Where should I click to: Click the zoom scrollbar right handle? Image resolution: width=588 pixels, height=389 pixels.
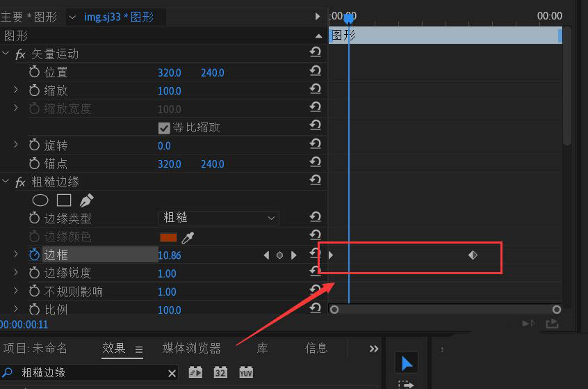click(x=557, y=310)
